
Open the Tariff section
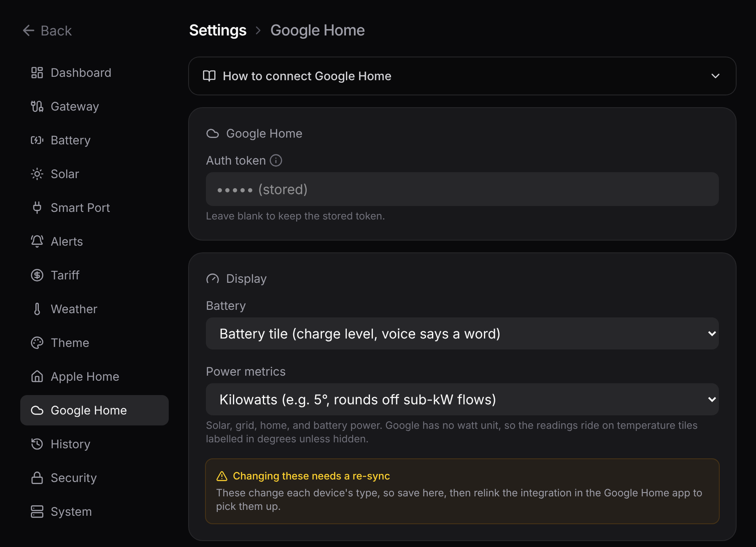[94, 275]
